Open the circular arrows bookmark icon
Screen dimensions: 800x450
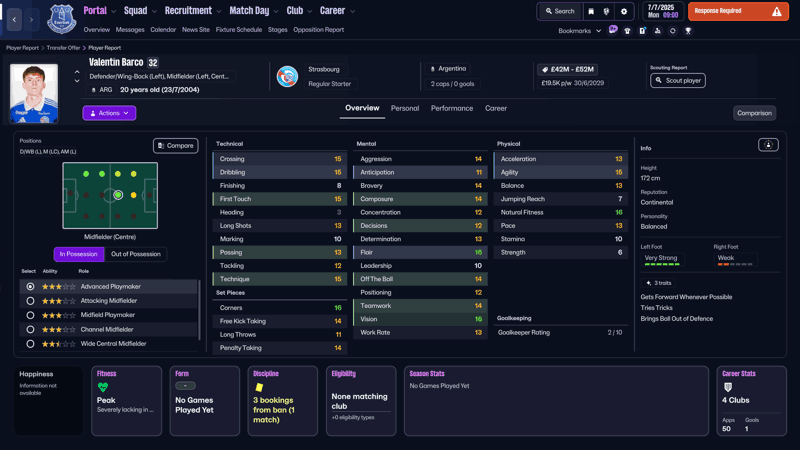[x=672, y=31]
